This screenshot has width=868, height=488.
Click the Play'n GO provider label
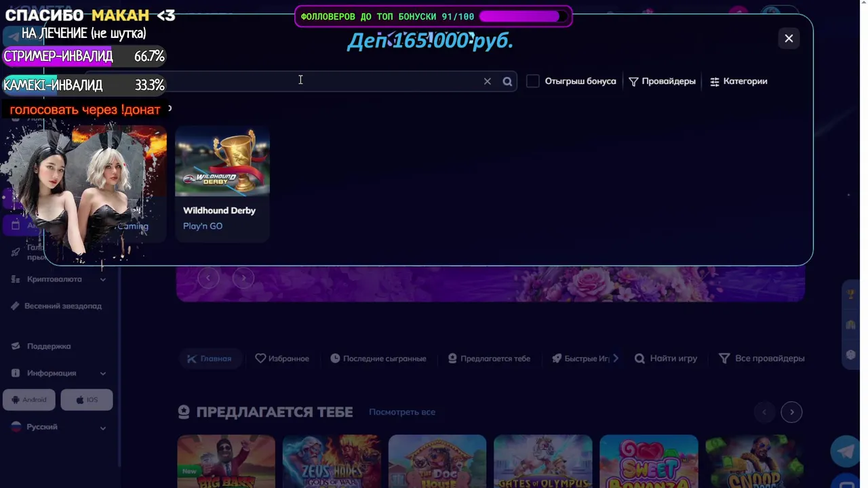click(x=203, y=226)
